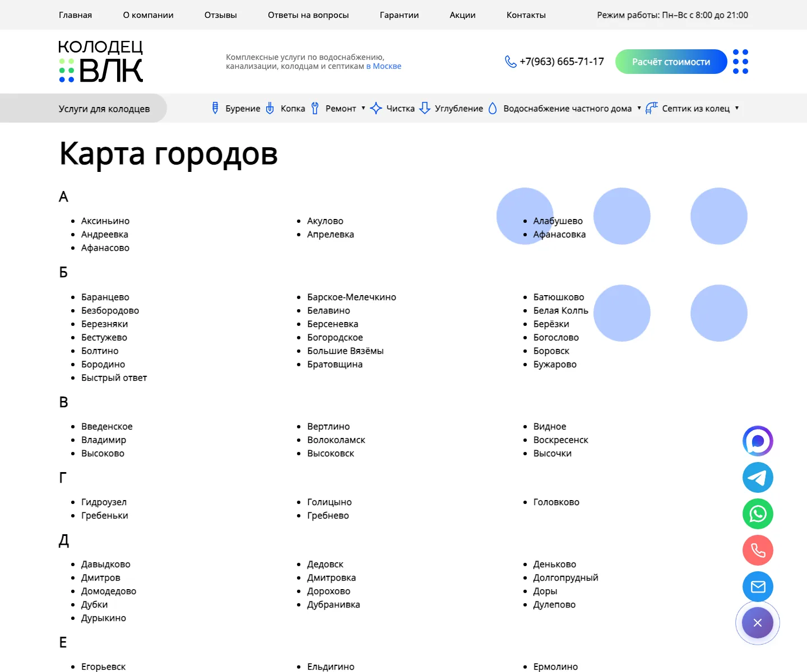Screen dimensions: 807x672
Task: Call the +7(963) 665-71-17 number link
Action: (x=562, y=62)
